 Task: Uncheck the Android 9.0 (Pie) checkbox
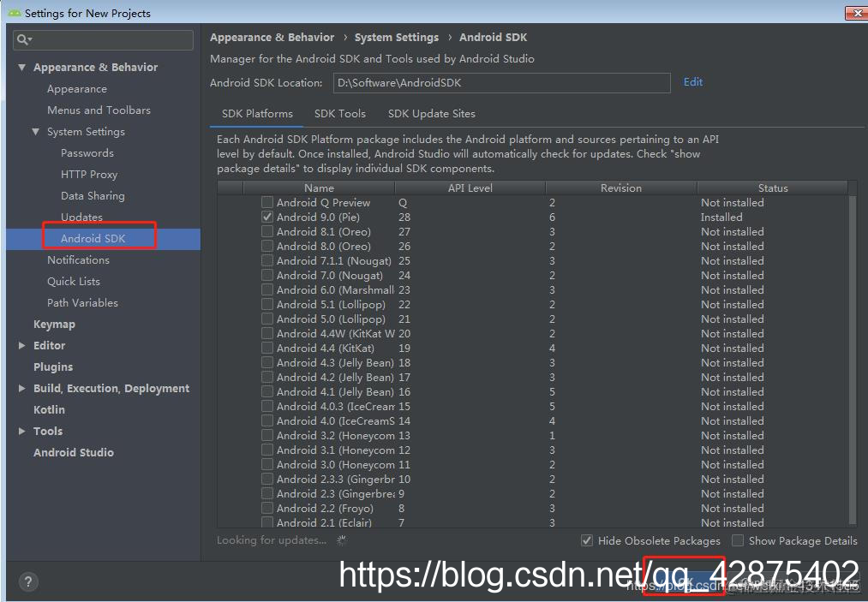pyautogui.click(x=267, y=217)
